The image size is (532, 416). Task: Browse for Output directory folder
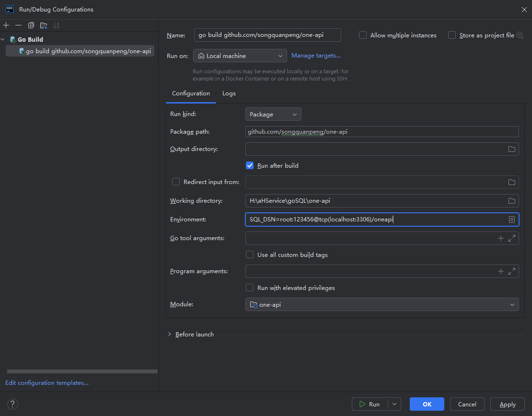[x=511, y=149]
